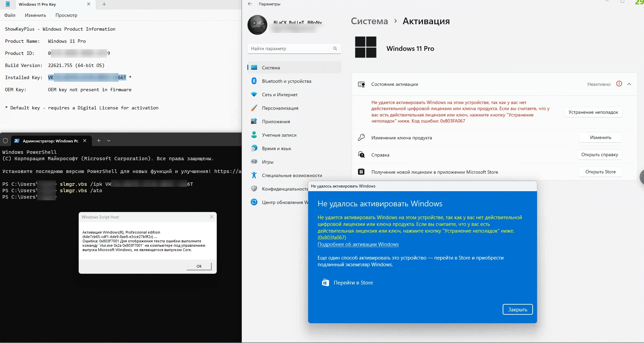This screenshot has width=644, height=343.
Task: Click the Неактивно status text
Action: (x=599, y=84)
